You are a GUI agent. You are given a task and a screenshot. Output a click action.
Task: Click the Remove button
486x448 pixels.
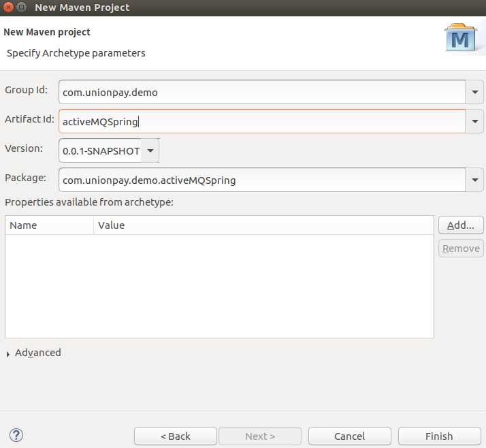[x=461, y=249]
